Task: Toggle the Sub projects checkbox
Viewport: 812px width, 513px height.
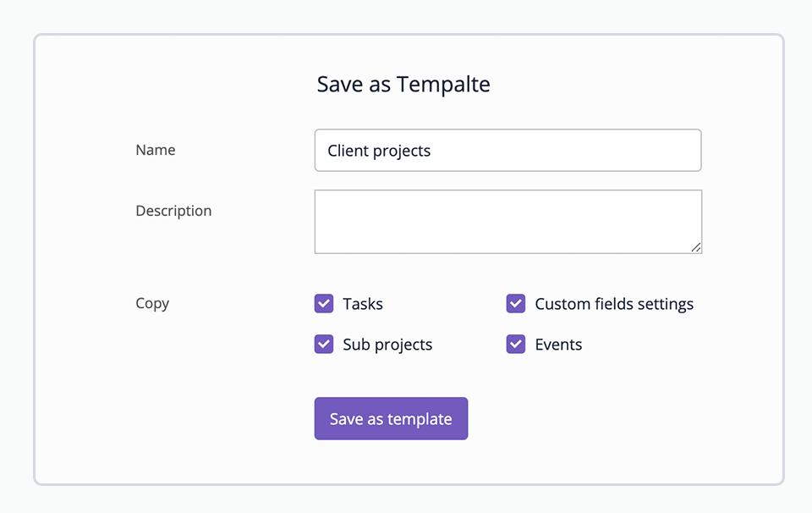Action: pos(324,344)
